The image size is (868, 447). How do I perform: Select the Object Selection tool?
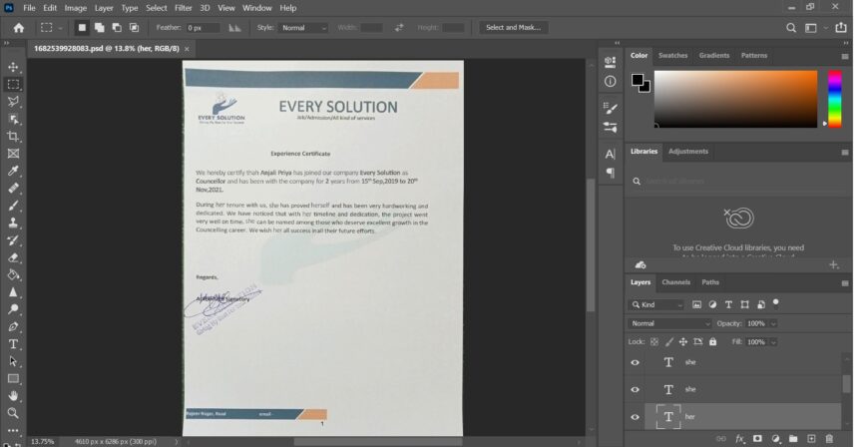click(13, 119)
